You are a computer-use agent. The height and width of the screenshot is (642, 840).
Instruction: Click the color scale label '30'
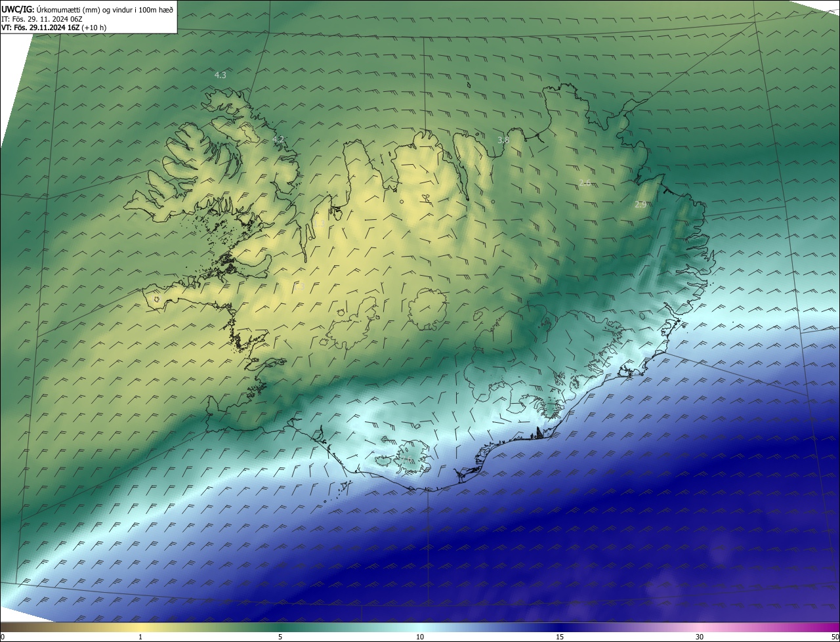700,637
